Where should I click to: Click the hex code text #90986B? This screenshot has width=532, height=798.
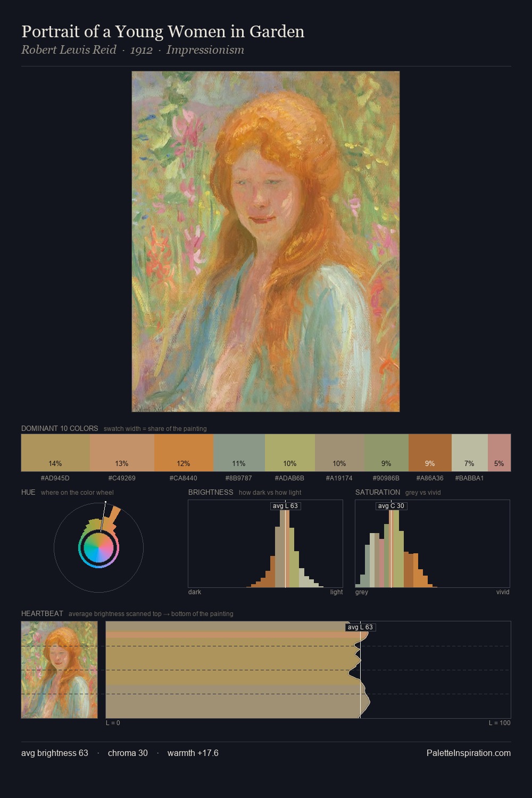tap(386, 478)
